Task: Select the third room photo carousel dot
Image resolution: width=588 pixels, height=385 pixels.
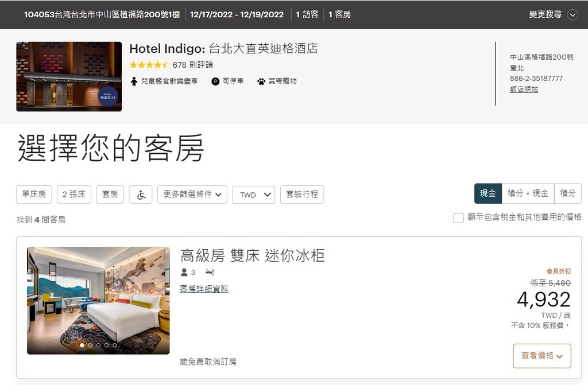Action: 98,345
